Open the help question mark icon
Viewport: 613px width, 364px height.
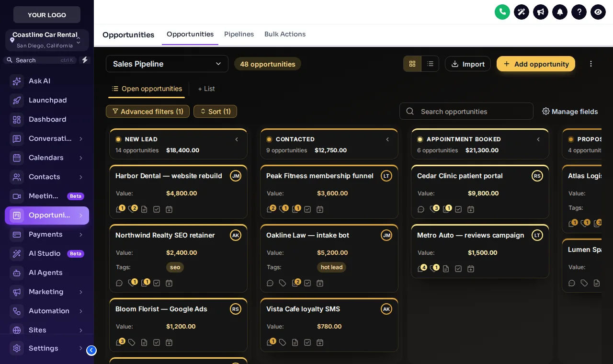pyautogui.click(x=579, y=12)
